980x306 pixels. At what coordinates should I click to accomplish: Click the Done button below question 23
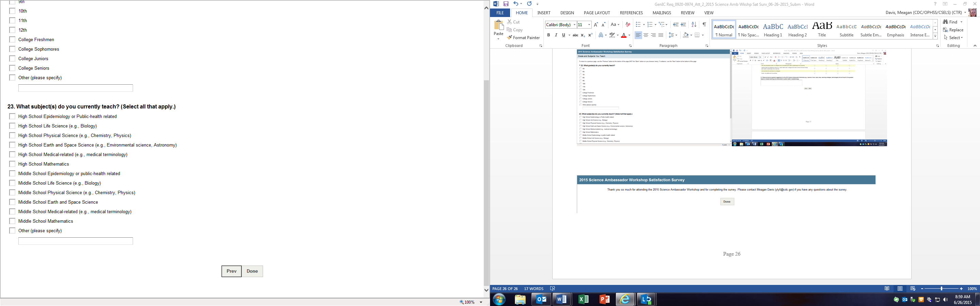[252, 271]
